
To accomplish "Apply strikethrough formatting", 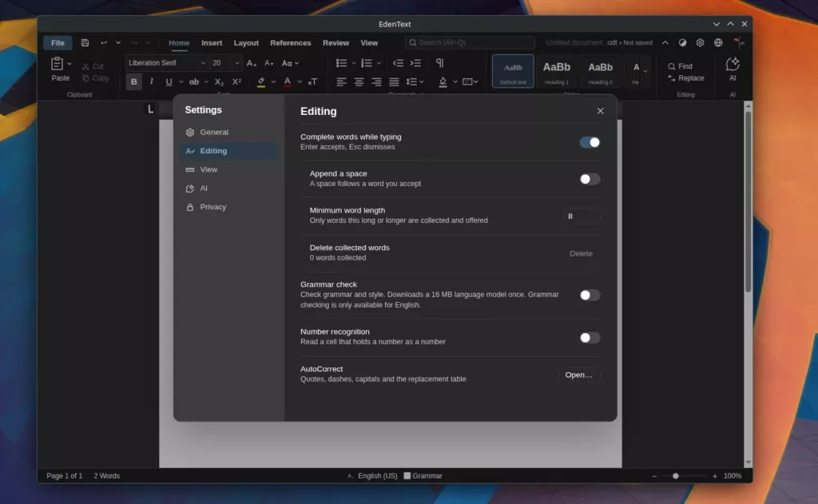I will [x=194, y=81].
